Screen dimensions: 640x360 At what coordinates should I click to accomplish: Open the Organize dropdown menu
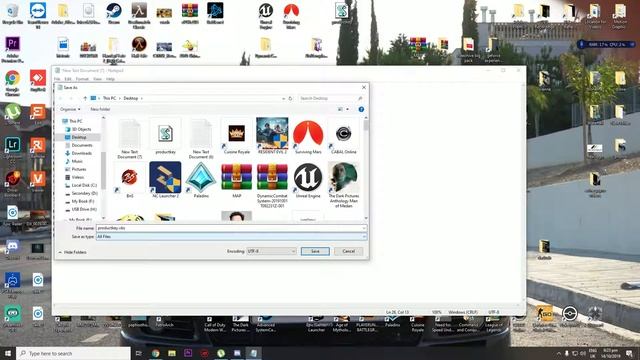point(70,109)
